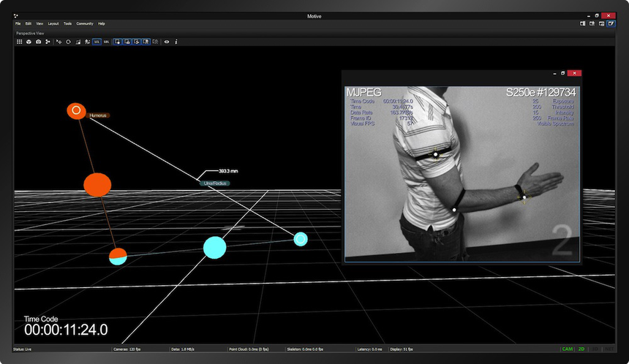The width and height of the screenshot is (629, 364).
Task: Click the Data: 1.8 MB/s status entry
Action: [x=183, y=349]
